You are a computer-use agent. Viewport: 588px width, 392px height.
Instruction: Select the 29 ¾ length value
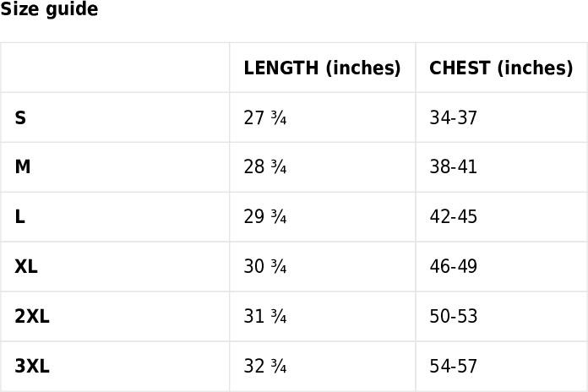point(264,216)
